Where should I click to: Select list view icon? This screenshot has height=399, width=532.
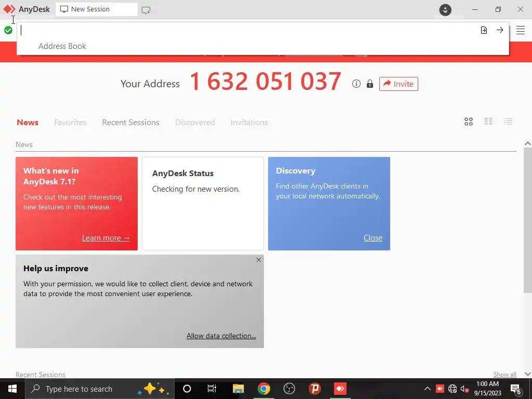[508, 122]
